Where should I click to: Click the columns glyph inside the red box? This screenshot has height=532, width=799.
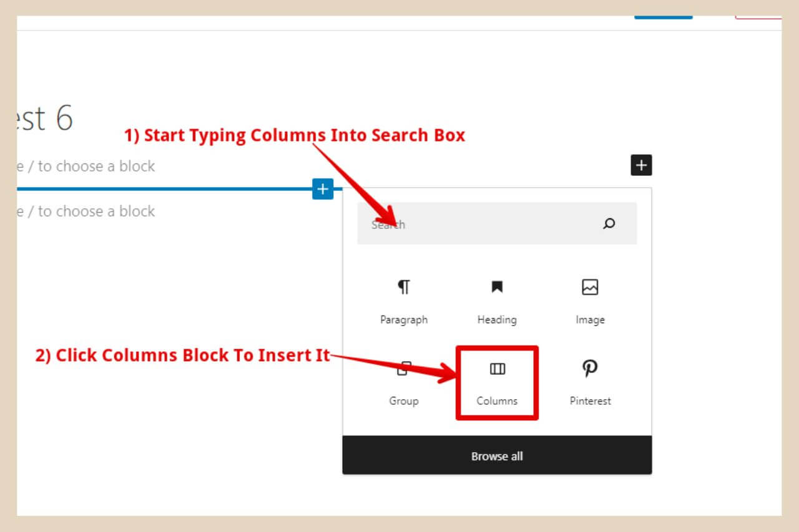coord(496,368)
